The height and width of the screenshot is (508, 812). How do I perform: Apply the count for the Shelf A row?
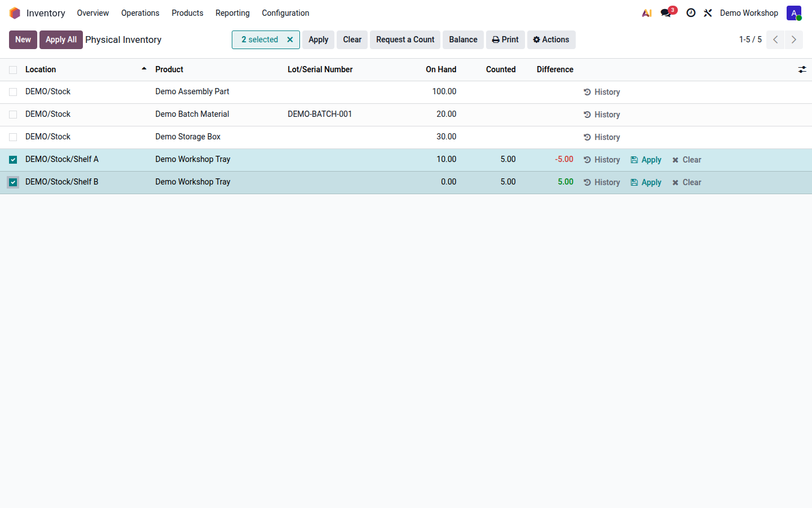pyautogui.click(x=646, y=160)
